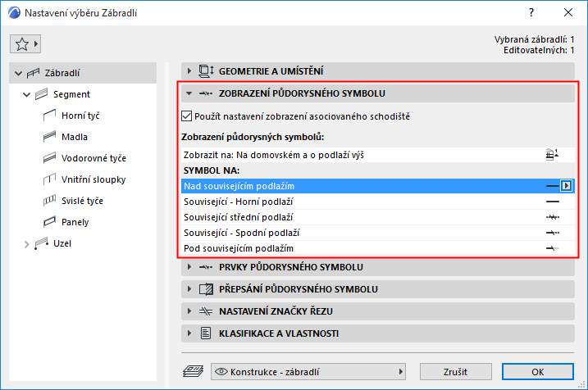Viewport: 588px width, 390px height.
Task: Collapse the Zábradlí tree node
Action: (19, 74)
